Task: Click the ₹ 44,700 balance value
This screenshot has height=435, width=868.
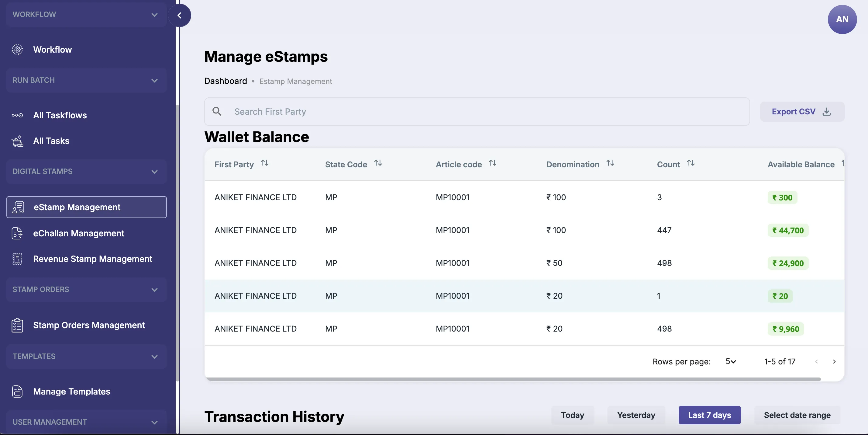Action: point(788,231)
